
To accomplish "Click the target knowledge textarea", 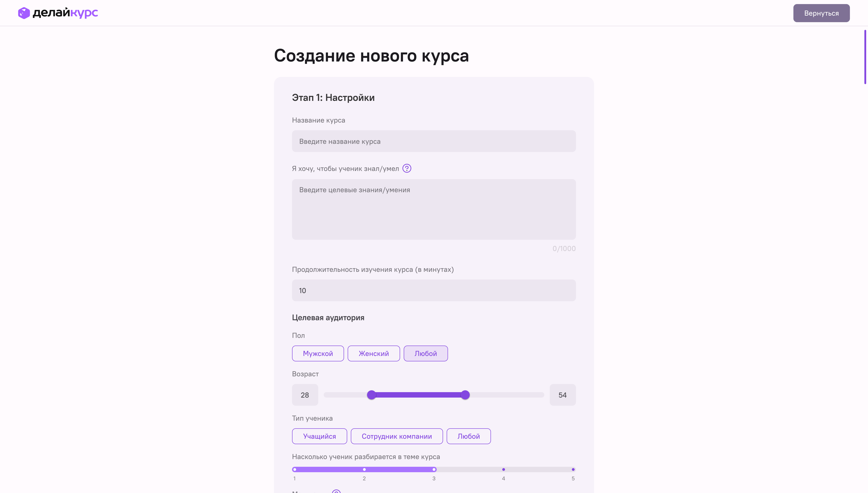I will click(x=434, y=209).
